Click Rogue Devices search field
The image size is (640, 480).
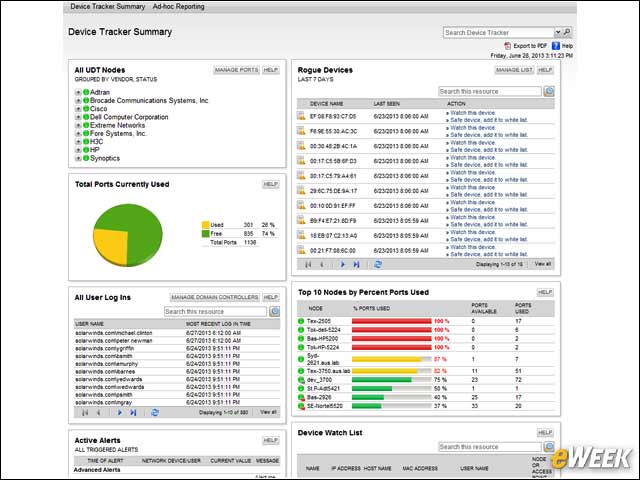[x=490, y=91]
